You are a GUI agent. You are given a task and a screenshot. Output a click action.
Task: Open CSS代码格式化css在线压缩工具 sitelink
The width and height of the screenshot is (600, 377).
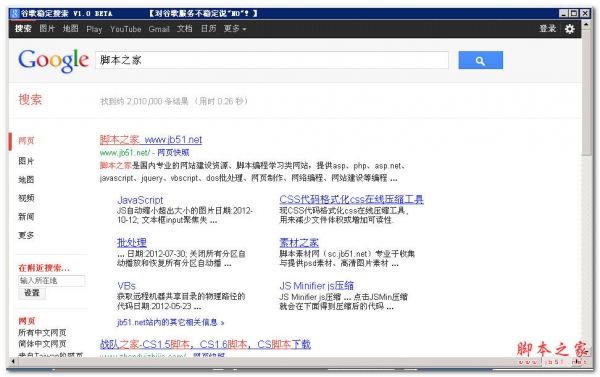tap(351, 199)
